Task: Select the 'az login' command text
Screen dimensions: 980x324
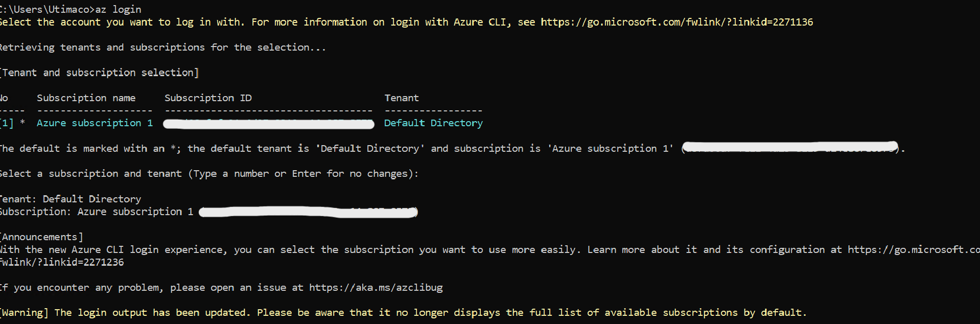Action: point(118,9)
